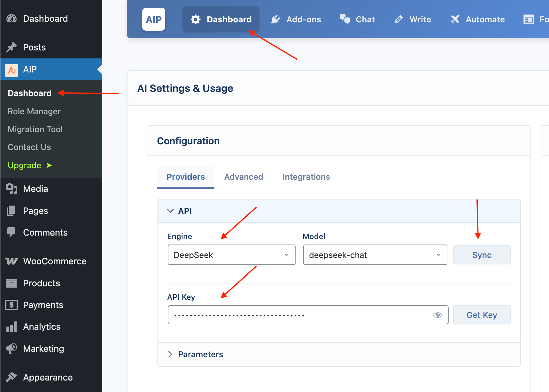This screenshot has height=392, width=549.
Task: Click the Upgrade arrow icon
Action: 49,165
